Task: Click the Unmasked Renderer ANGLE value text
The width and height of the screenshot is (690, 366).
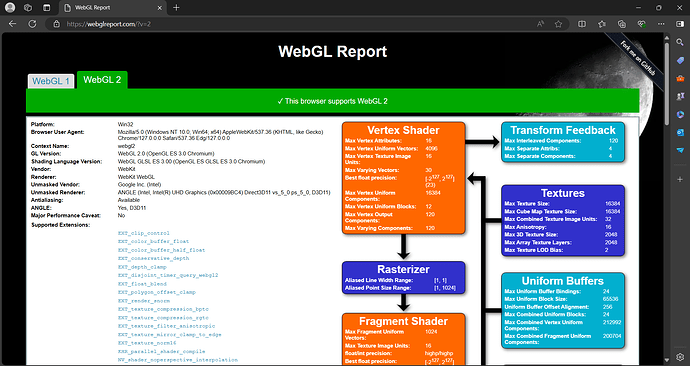Action: pos(224,192)
